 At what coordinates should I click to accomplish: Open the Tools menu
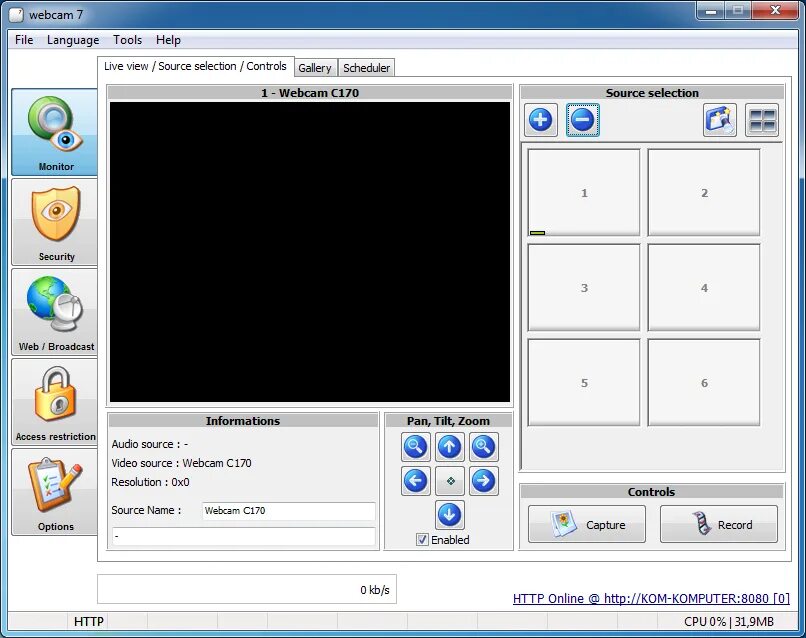127,40
